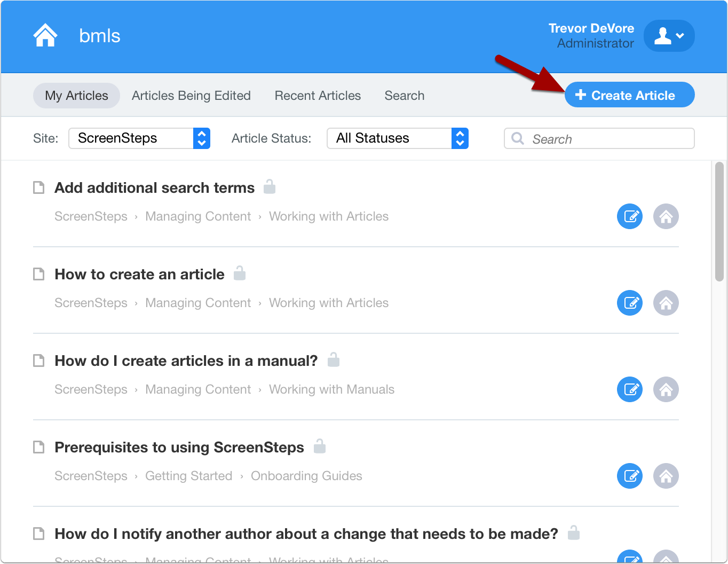Click the document icon for Prerequisites to using ScreenSteps
Viewport: 728px width, 564px height.
pos(39,447)
